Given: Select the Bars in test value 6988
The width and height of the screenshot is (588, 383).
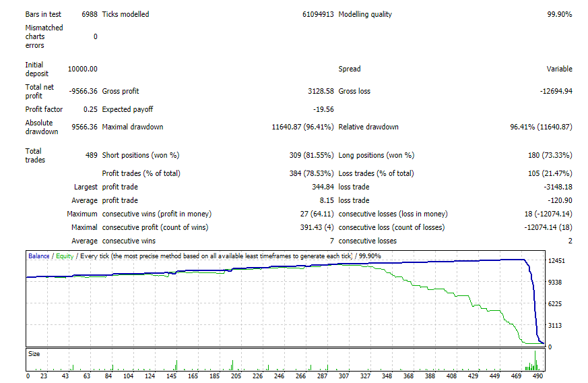Looking at the screenshot, I should click(90, 14).
